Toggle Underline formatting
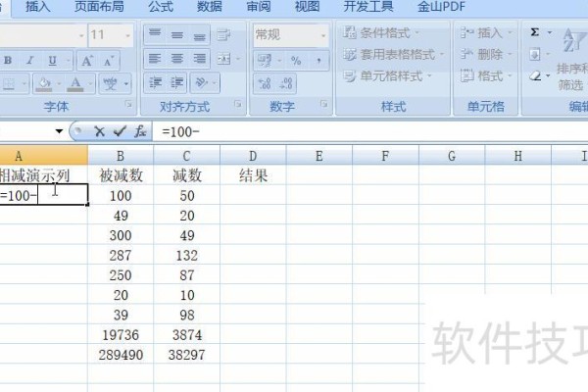 pos(53,61)
